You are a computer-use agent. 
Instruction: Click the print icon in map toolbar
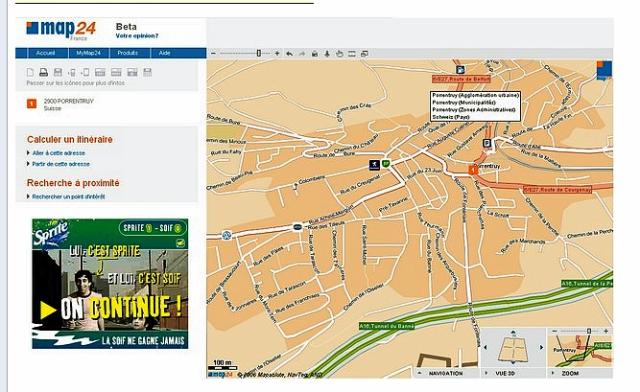pos(315,53)
